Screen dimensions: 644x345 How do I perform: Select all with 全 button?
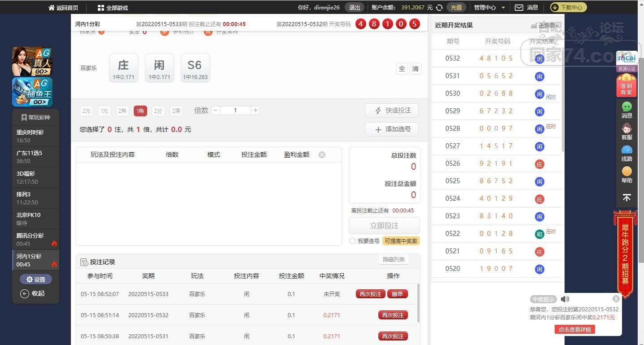402,69
